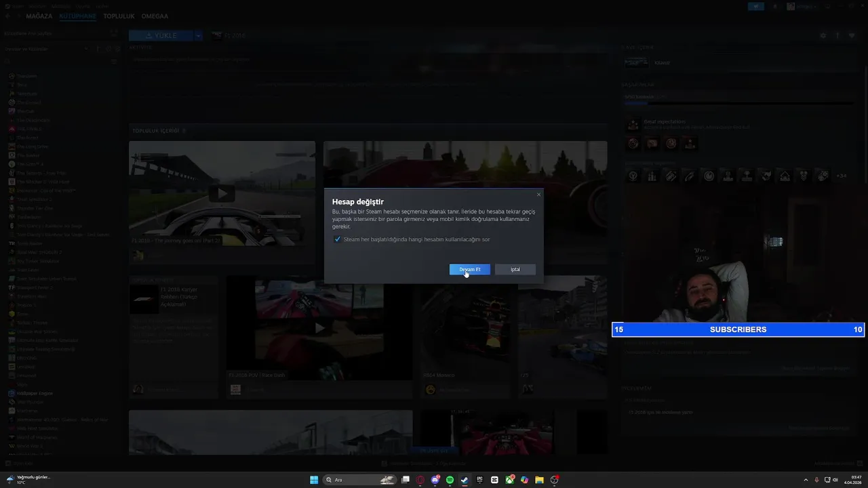
Task: Open OBS Studio from the taskbar
Action: tap(555, 480)
